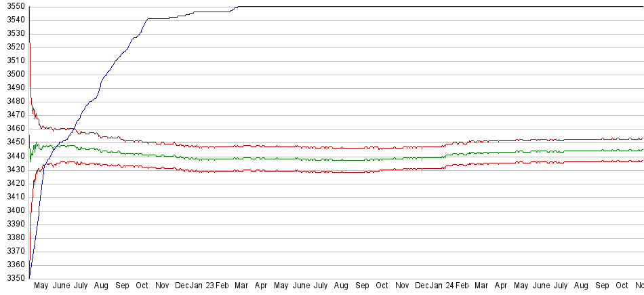Click the first "May" label at the axis start
This screenshot has width=644, height=295.
(x=41, y=286)
